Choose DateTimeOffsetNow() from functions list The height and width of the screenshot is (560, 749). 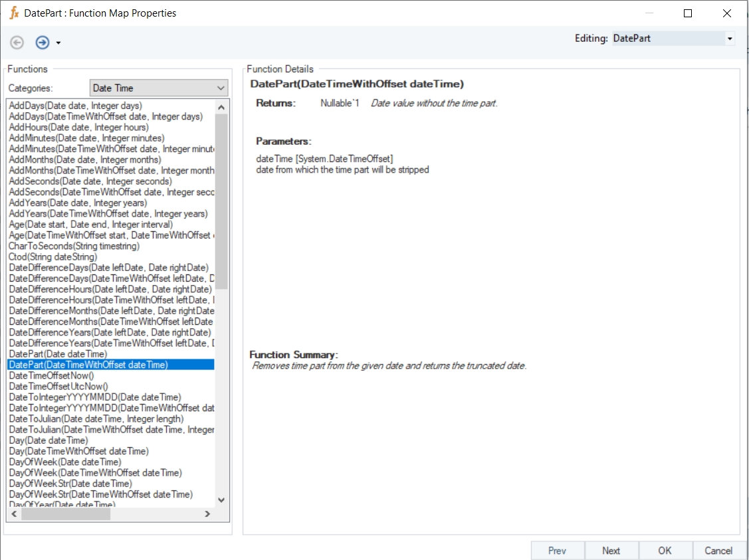pos(51,375)
